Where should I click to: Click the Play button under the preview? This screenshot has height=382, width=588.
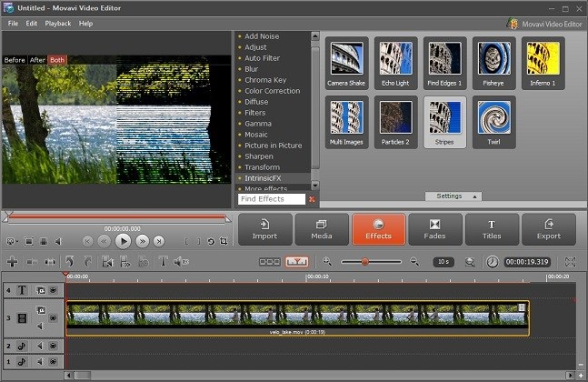(x=123, y=241)
